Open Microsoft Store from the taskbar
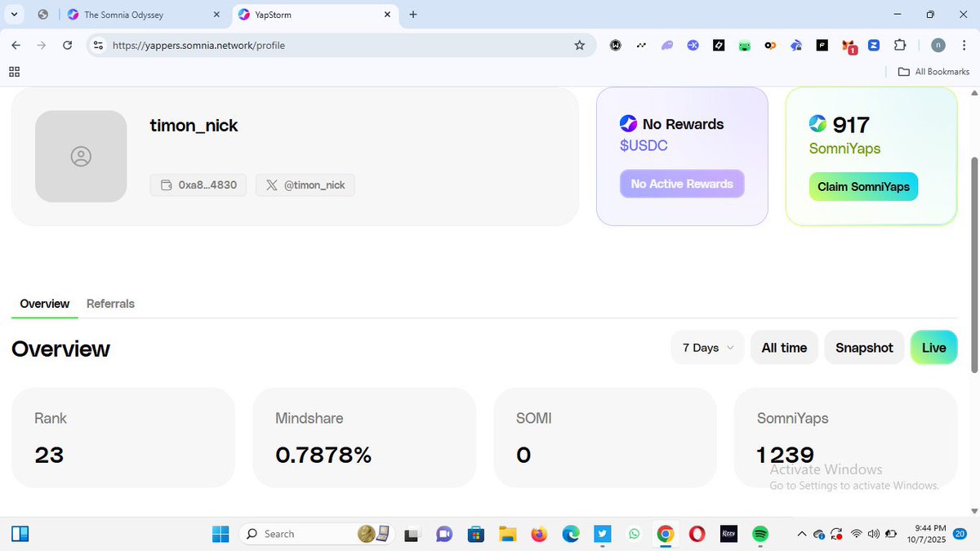980x551 pixels. [x=476, y=534]
